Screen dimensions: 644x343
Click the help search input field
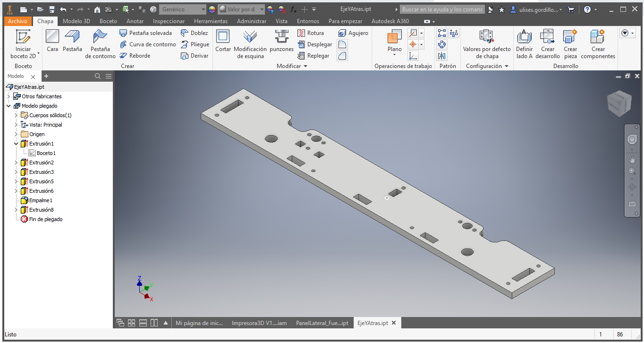442,9
